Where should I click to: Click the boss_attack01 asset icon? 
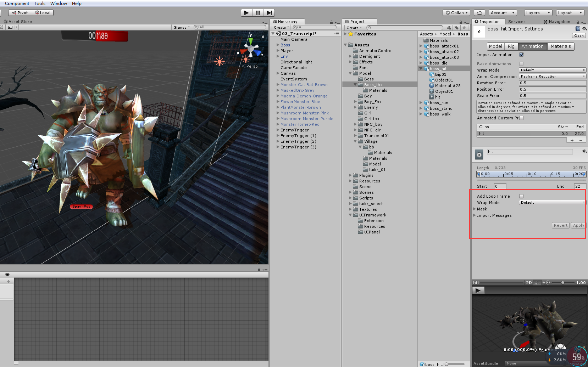427,46
